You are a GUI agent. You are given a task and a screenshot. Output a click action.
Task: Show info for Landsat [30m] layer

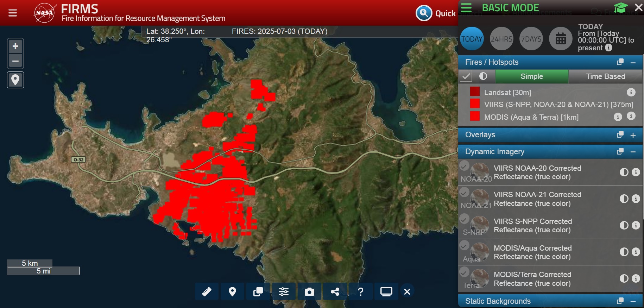click(631, 92)
